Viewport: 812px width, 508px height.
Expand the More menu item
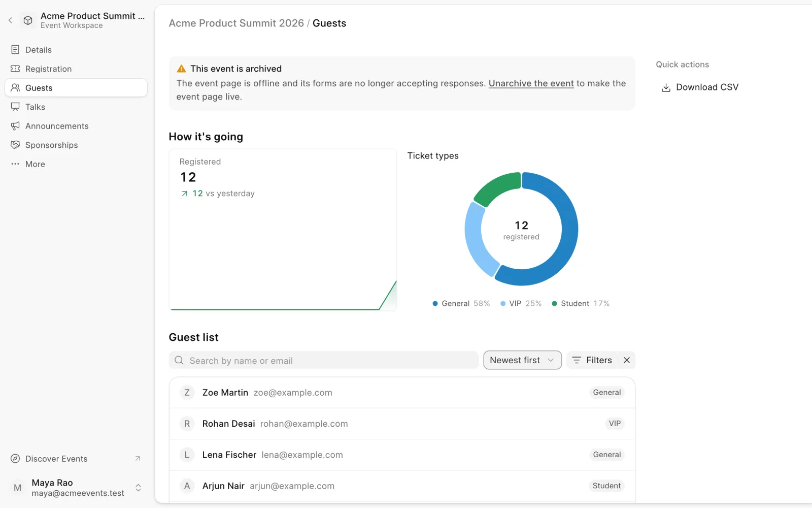click(76, 164)
